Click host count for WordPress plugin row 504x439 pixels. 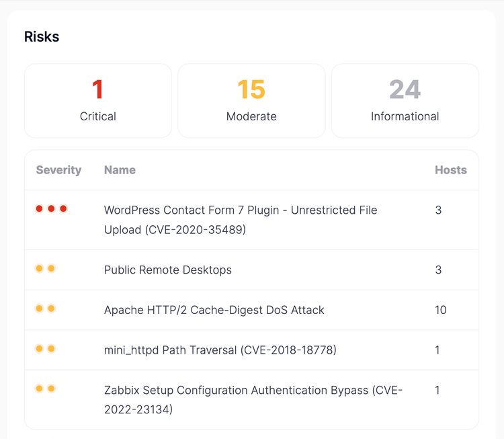point(438,210)
